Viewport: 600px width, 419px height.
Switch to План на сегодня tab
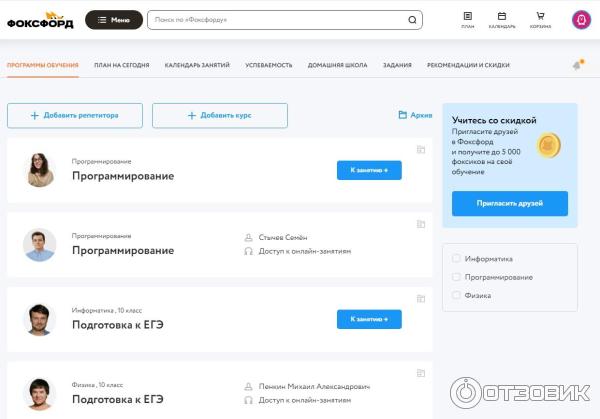[122, 65]
